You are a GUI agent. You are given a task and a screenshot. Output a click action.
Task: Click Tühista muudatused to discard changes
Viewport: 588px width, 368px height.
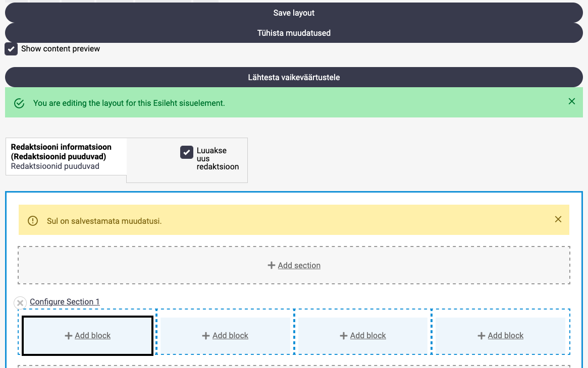(294, 33)
